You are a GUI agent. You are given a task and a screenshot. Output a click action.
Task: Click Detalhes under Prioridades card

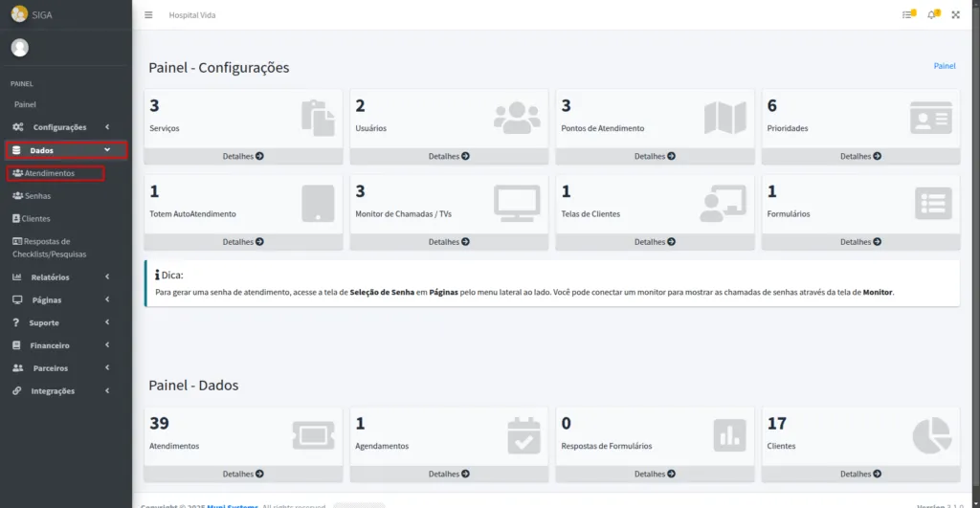tap(860, 156)
